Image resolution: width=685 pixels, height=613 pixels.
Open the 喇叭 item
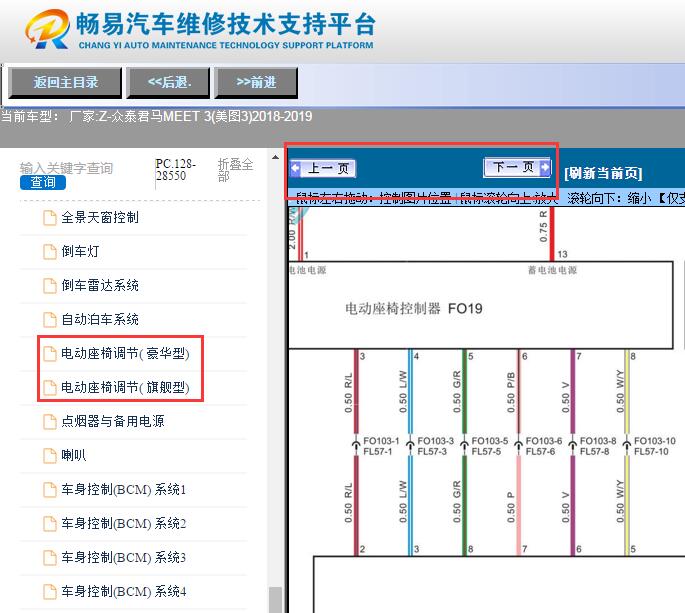point(74,455)
